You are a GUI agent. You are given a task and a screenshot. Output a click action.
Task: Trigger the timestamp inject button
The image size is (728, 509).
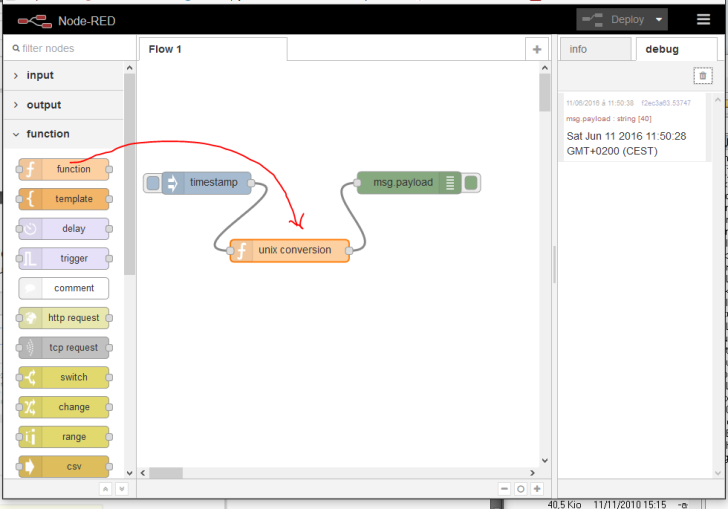click(x=152, y=183)
